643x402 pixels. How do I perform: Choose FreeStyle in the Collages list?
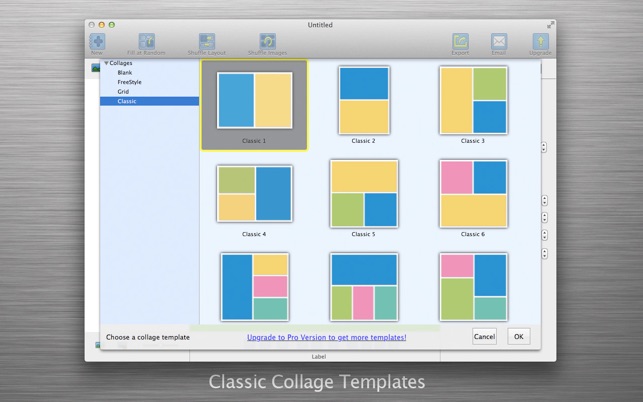pyautogui.click(x=129, y=82)
